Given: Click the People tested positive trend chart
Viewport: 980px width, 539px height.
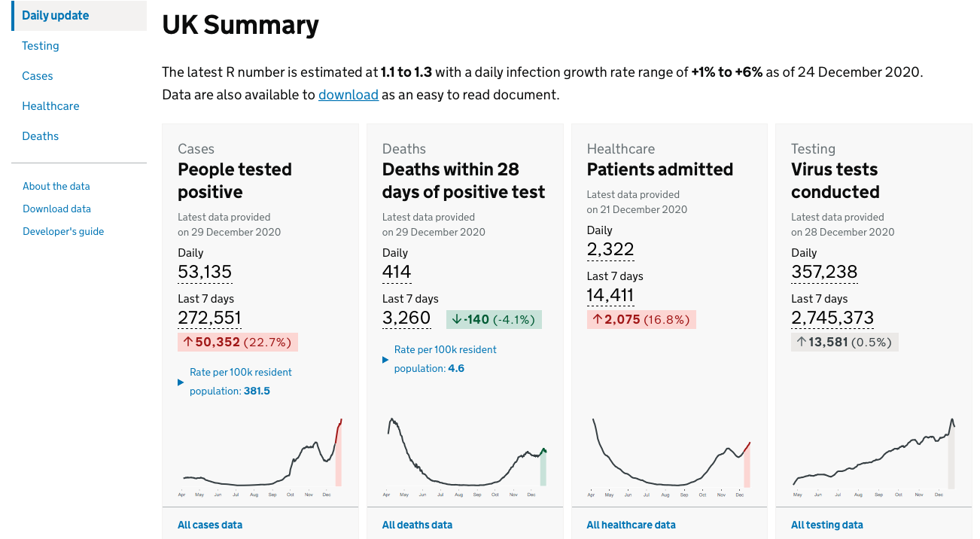Looking at the screenshot, I should (x=260, y=456).
